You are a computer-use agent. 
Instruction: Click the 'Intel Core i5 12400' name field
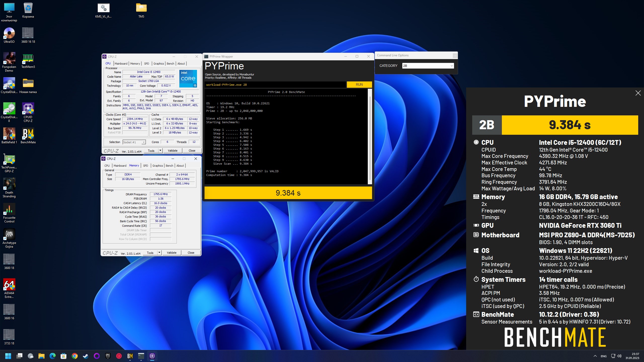149,72
